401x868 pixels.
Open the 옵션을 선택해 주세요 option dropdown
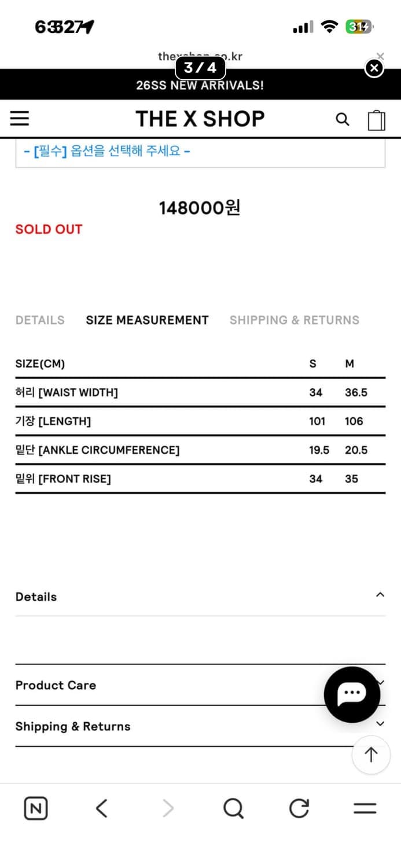(x=200, y=152)
